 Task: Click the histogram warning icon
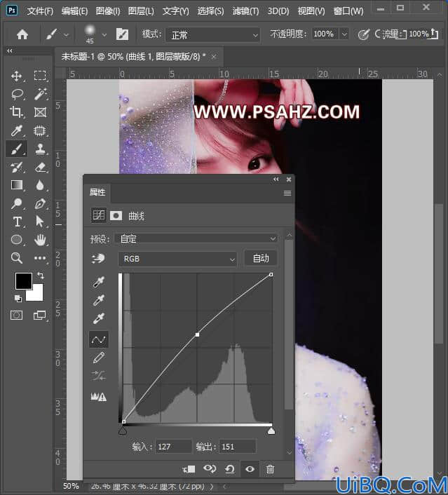(98, 397)
